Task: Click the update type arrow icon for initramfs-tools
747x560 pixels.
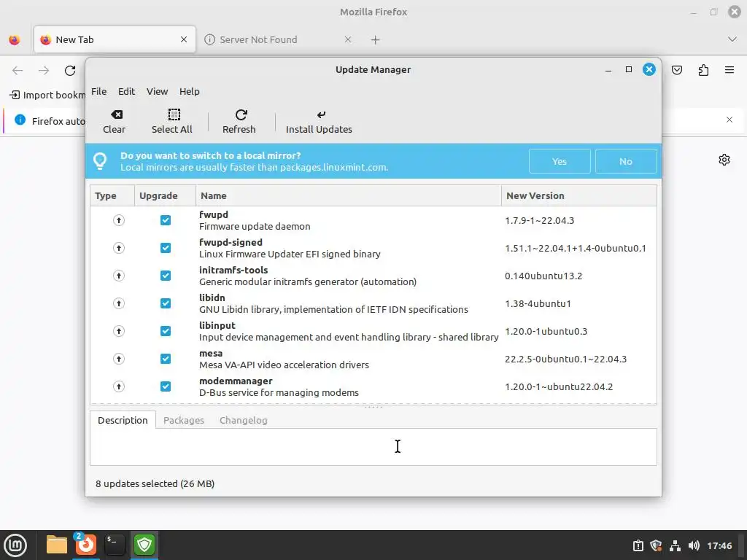Action: 119,275
